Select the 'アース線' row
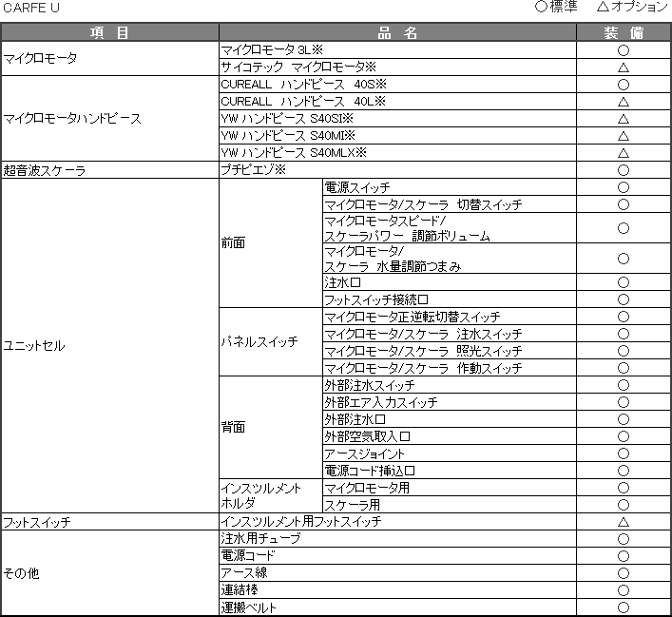 397,573
